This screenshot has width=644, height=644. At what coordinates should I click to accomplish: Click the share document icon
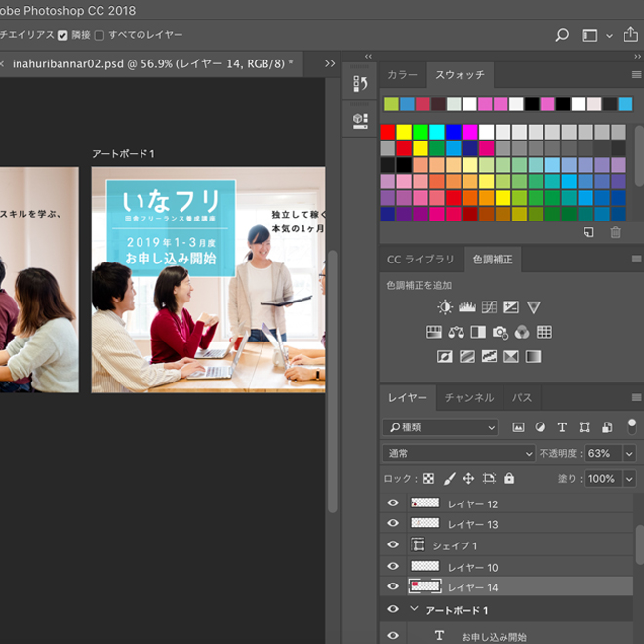(x=630, y=35)
